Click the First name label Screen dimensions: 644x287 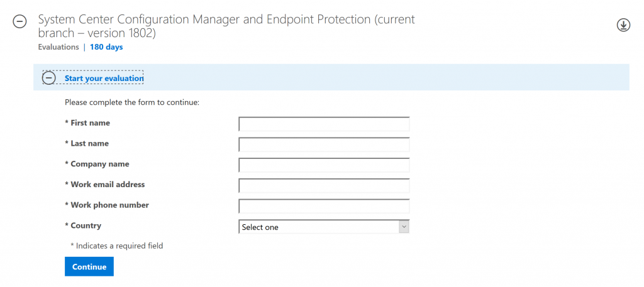[x=87, y=123]
